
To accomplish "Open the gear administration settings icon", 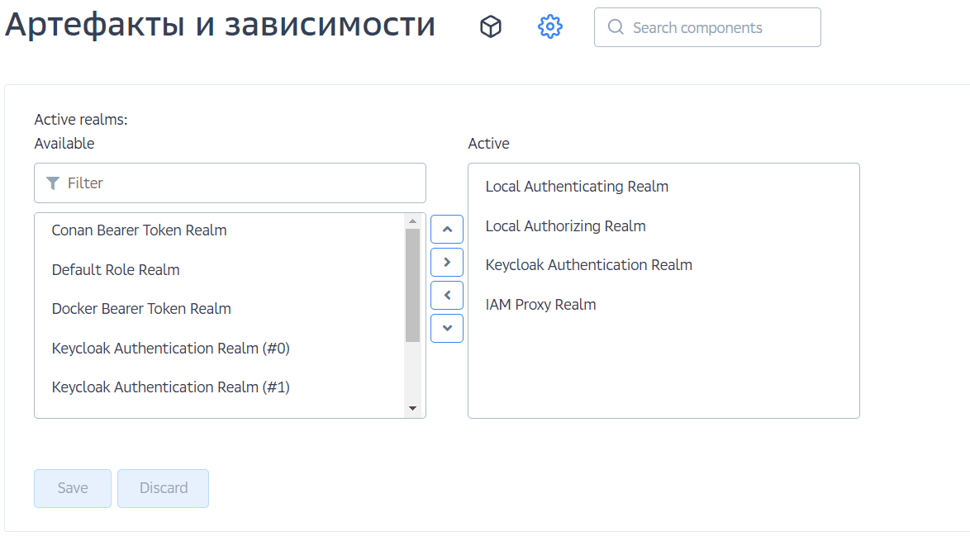I will pos(550,27).
